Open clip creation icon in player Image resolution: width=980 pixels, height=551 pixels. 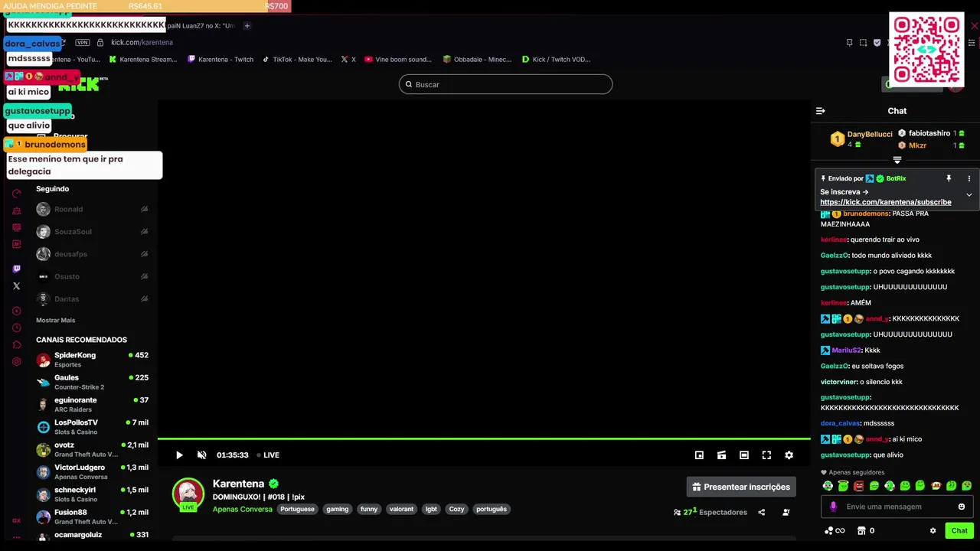click(x=721, y=455)
